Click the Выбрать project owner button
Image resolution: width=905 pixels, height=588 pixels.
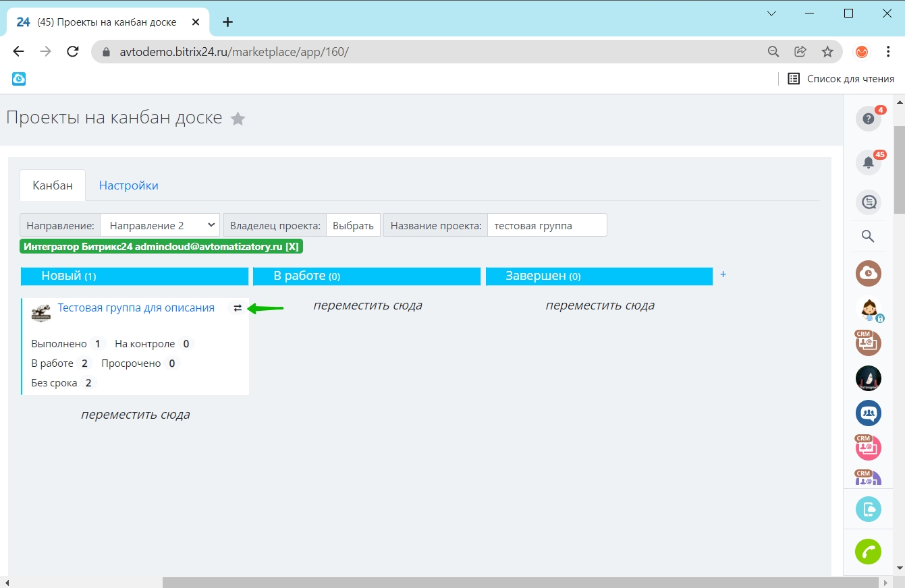click(x=353, y=225)
